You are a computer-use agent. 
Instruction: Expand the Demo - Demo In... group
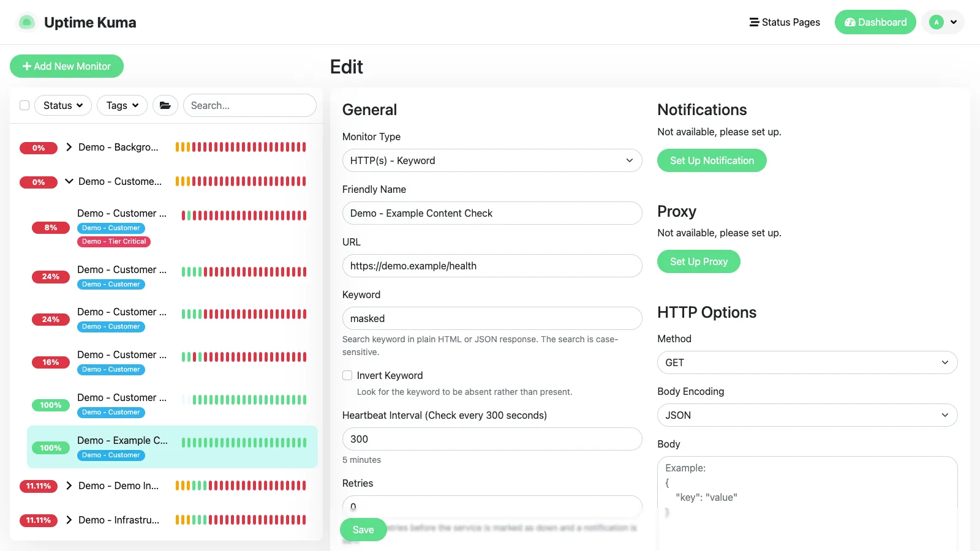click(69, 485)
